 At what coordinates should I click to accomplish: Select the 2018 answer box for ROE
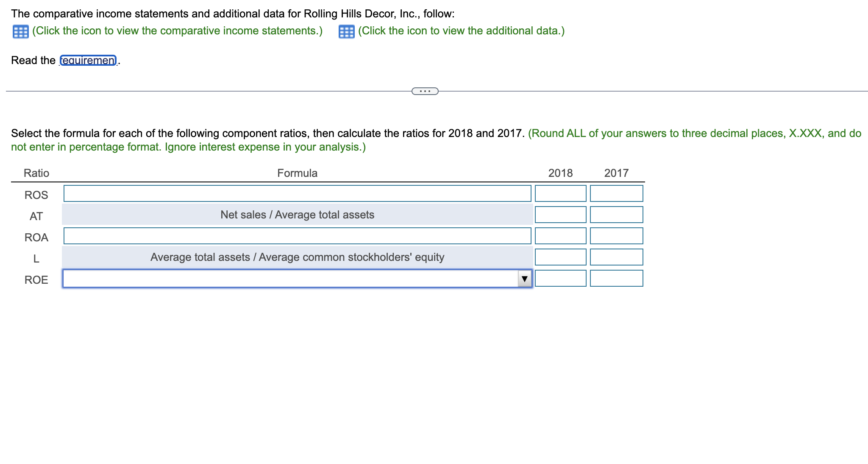560,279
